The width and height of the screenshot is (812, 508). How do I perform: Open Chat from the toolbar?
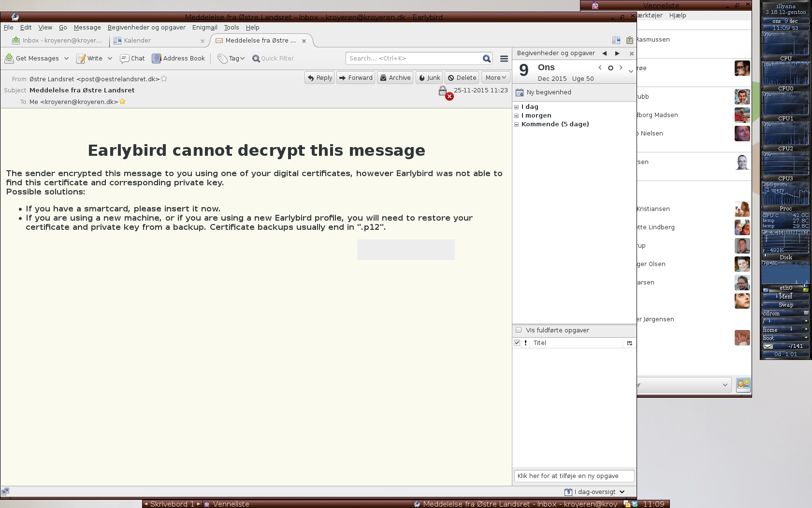click(x=132, y=59)
